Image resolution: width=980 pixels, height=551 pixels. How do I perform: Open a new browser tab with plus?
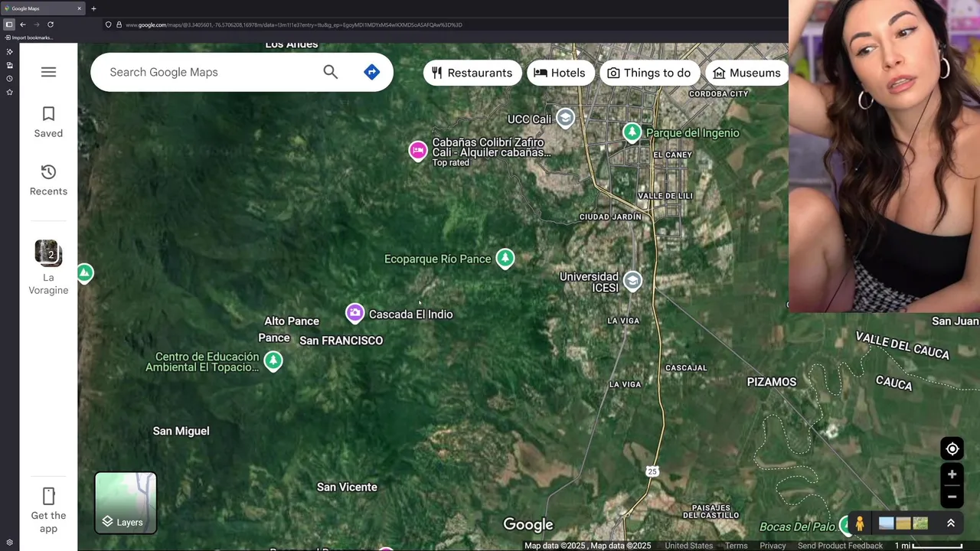tap(93, 8)
